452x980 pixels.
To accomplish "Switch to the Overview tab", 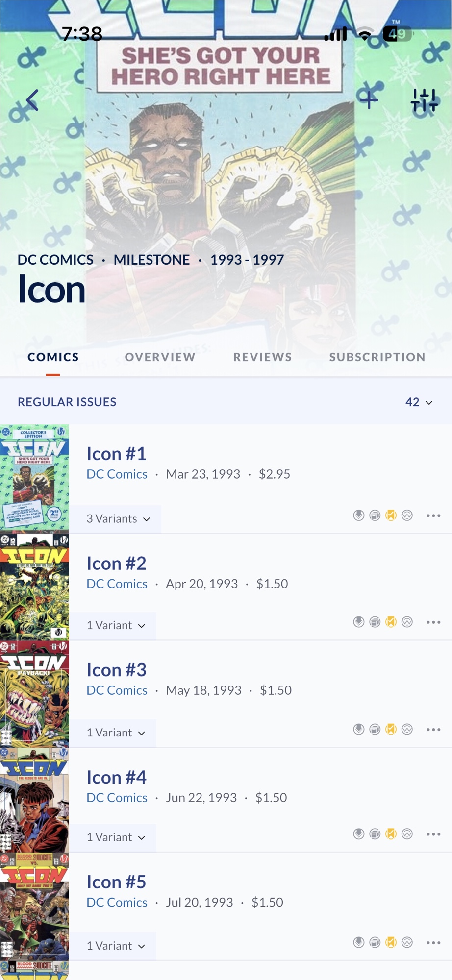I will (160, 357).
